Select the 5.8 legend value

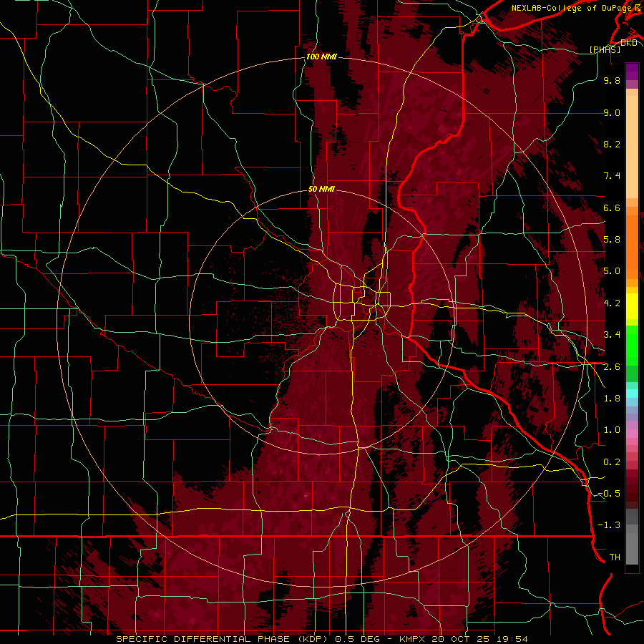(x=612, y=240)
